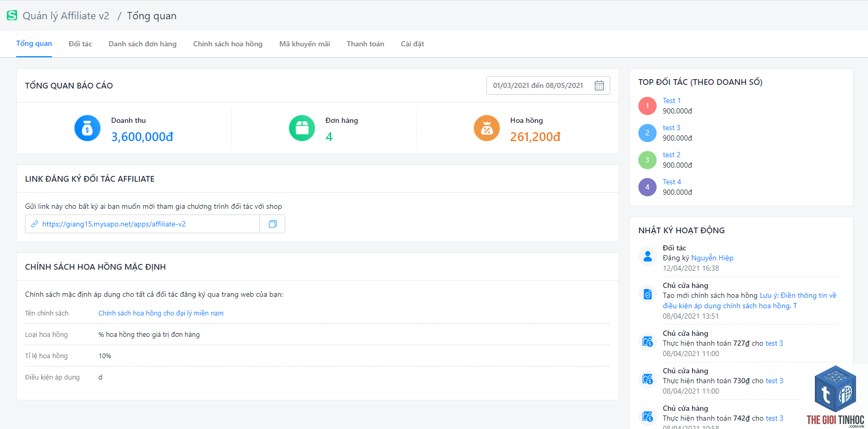Click the link chain icon in URL field
The width and height of the screenshot is (868, 429).
pos(34,224)
